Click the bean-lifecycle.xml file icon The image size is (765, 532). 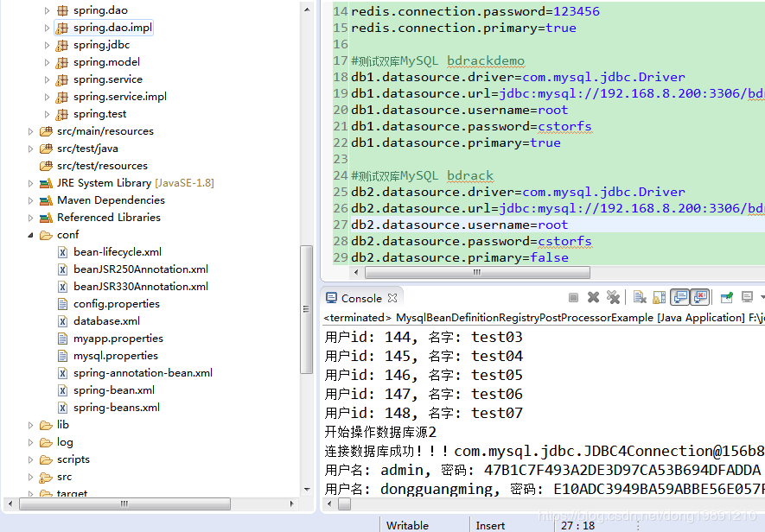(x=62, y=252)
